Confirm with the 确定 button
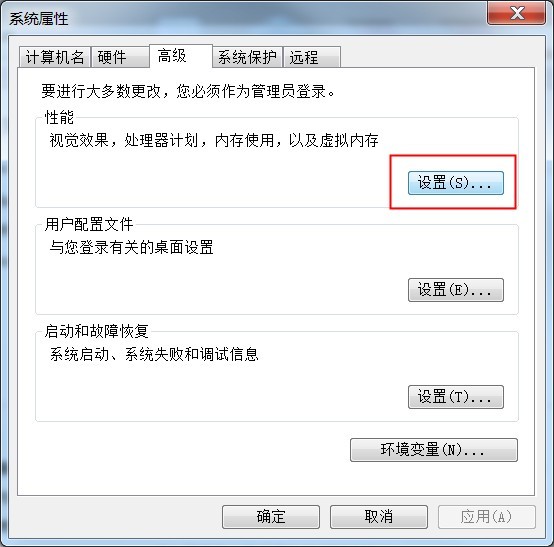Viewport: 554px width, 547px height. (271, 517)
